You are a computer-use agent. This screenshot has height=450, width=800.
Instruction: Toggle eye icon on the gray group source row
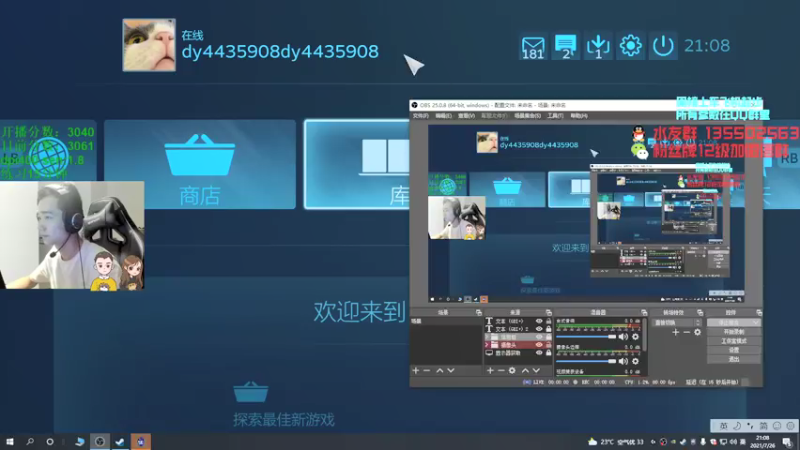pos(539,337)
